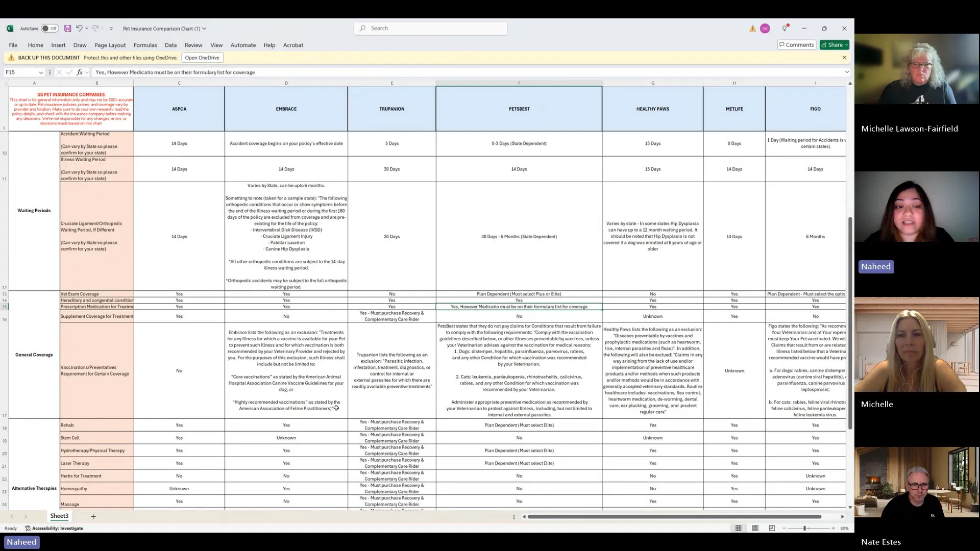The height and width of the screenshot is (551, 980).
Task: Open the file name dropdown chevron
Action: click(204, 29)
